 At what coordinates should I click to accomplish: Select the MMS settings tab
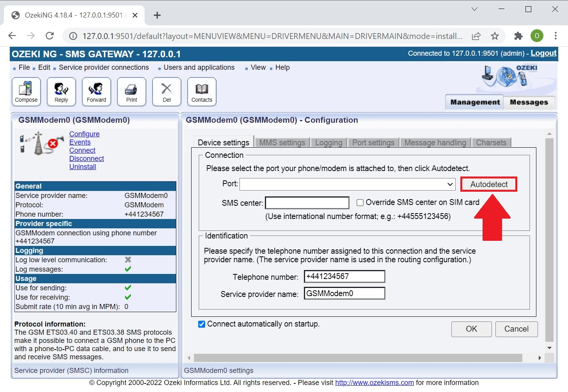[x=282, y=143]
